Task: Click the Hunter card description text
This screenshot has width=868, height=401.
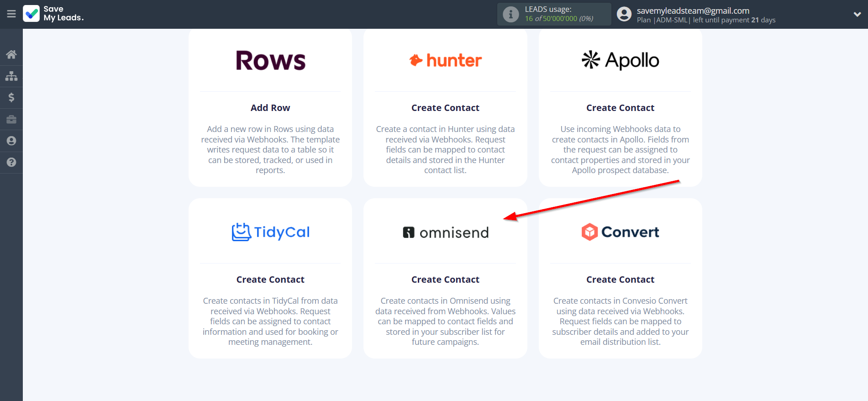Action: tap(445, 150)
